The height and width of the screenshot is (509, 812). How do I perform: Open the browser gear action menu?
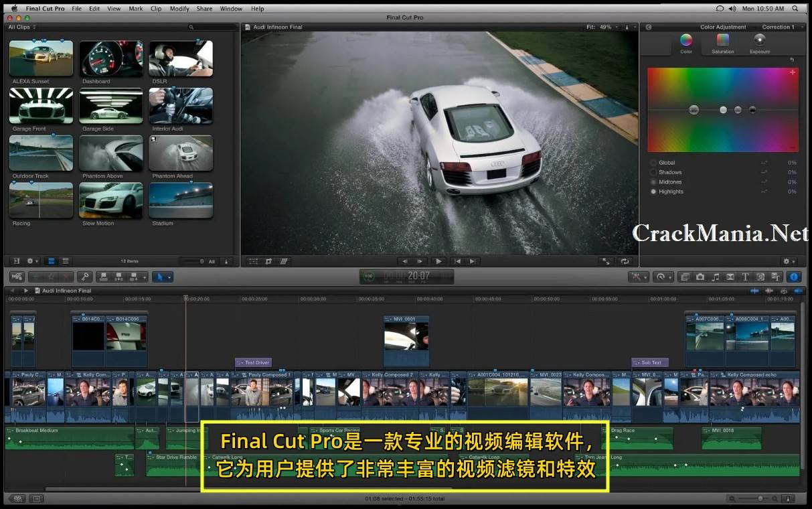[32, 261]
